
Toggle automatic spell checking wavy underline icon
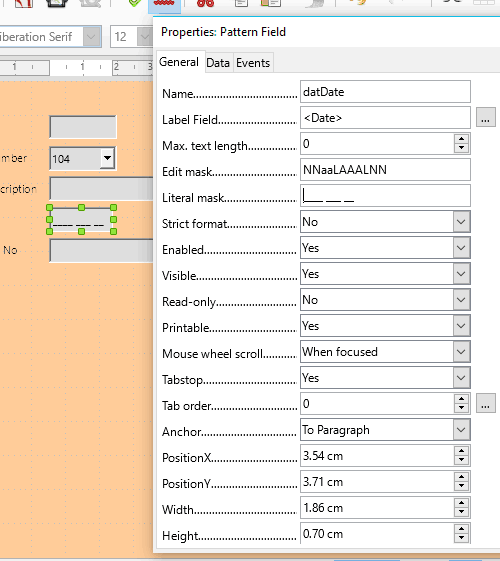point(165,4)
